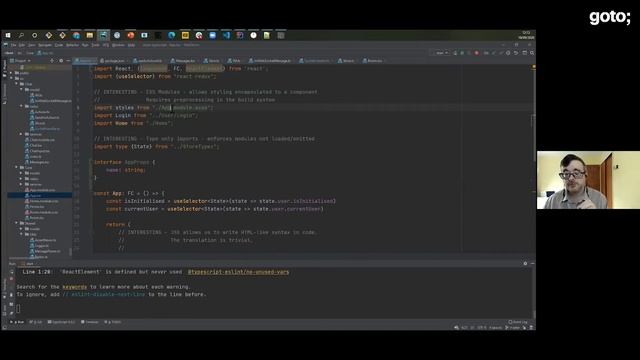
Task: Hide the Project panel with minus icon
Action: pos(68,60)
